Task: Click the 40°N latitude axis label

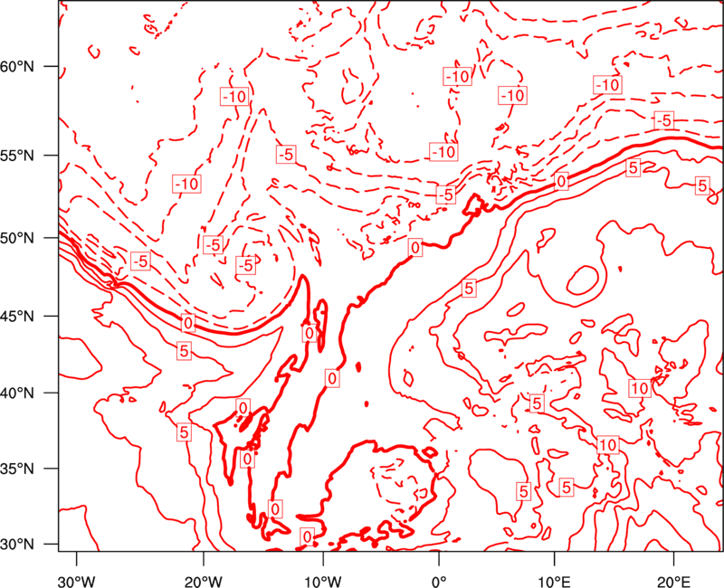Action: point(17,393)
